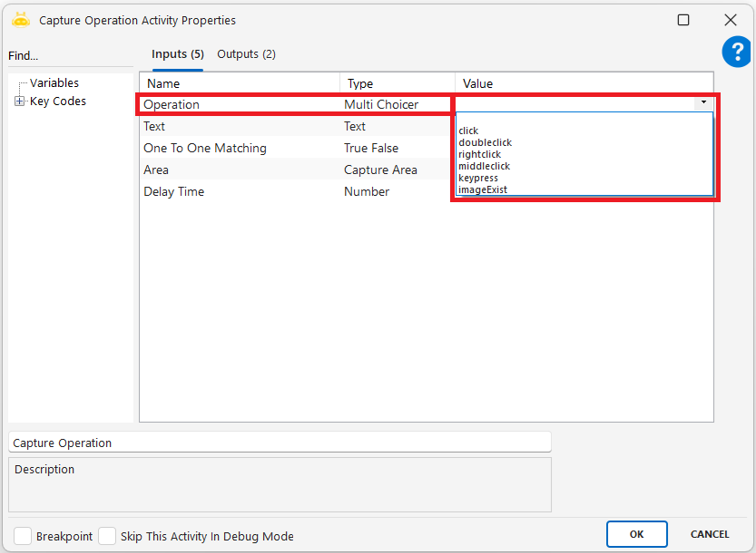756x553 pixels.
Task: Switch to the Outputs (2) tab
Action: pyautogui.click(x=246, y=54)
